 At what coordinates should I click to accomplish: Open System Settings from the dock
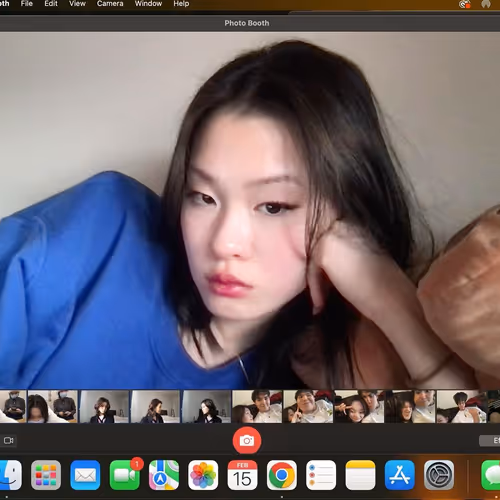coord(439,475)
